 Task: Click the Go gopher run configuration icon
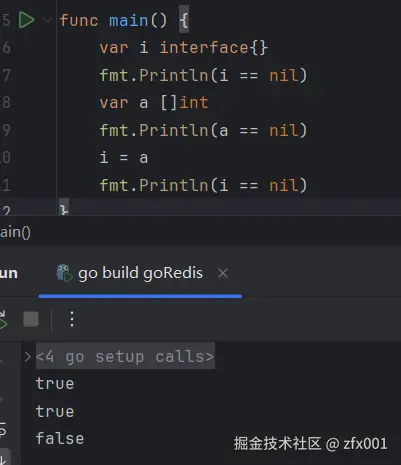pos(64,273)
